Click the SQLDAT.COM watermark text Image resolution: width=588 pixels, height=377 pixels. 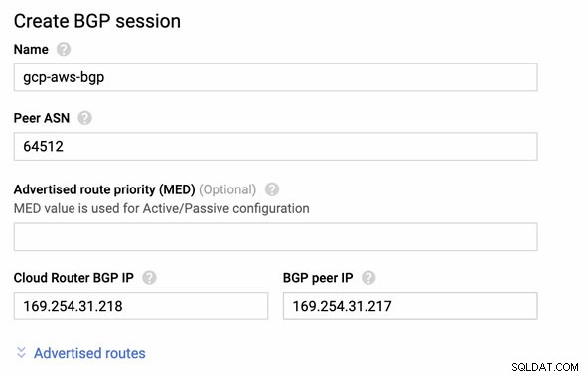tap(544, 367)
